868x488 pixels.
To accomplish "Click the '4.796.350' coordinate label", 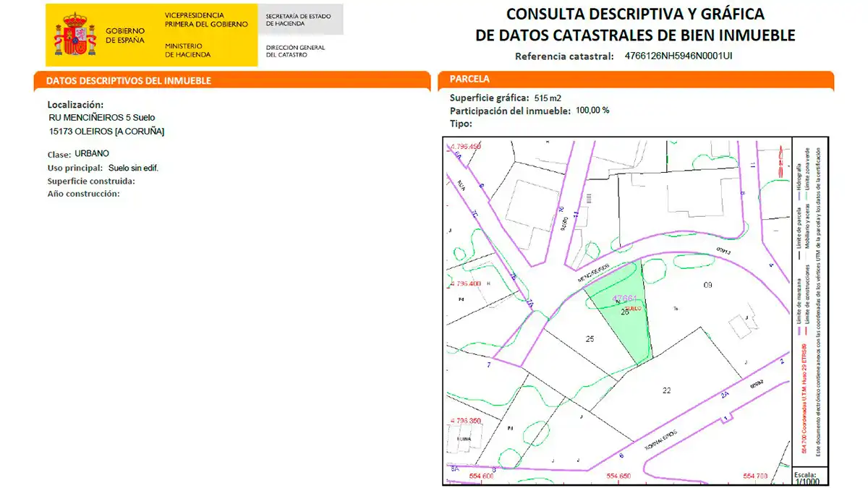I will (464, 420).
